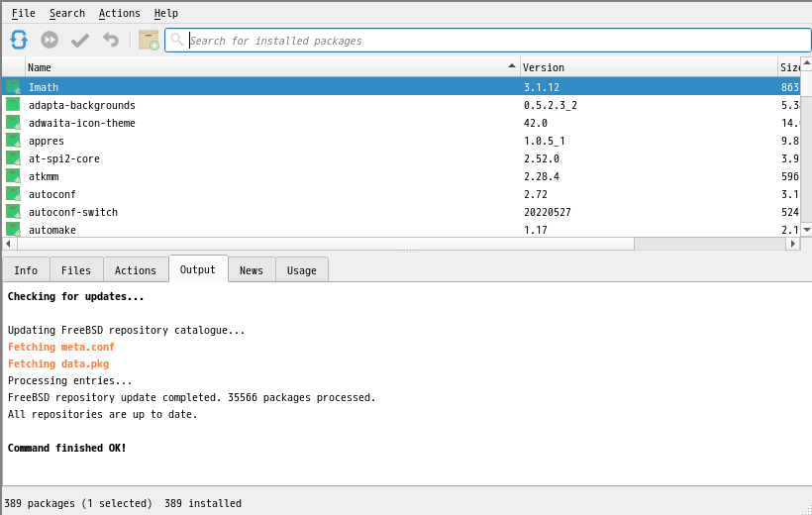The image size is (812, 515).
Task: Focus the search for installed packages field
Action: click(x=495, y=41)
